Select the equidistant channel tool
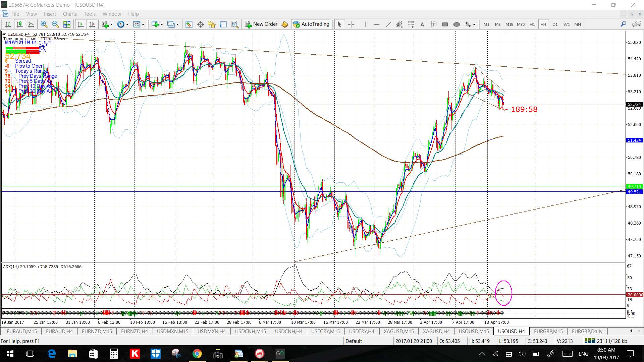Viewport: 644px width, 362px height. pos(399,24)
